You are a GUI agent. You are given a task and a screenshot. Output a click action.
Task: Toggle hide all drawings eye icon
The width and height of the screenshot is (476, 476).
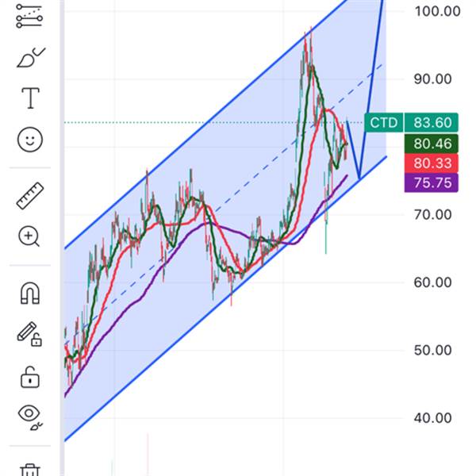tap(30, 416)
